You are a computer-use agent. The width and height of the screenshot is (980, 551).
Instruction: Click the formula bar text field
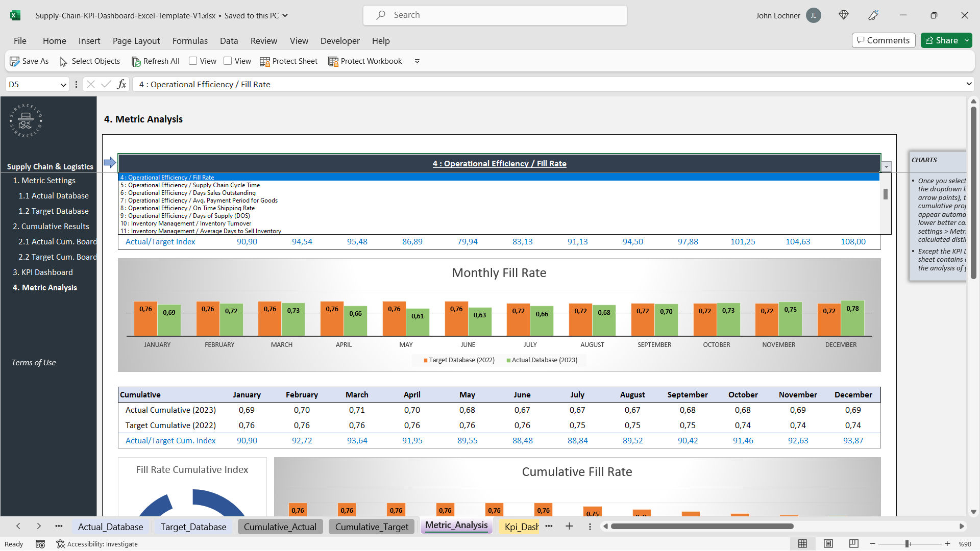click(549, 84)
